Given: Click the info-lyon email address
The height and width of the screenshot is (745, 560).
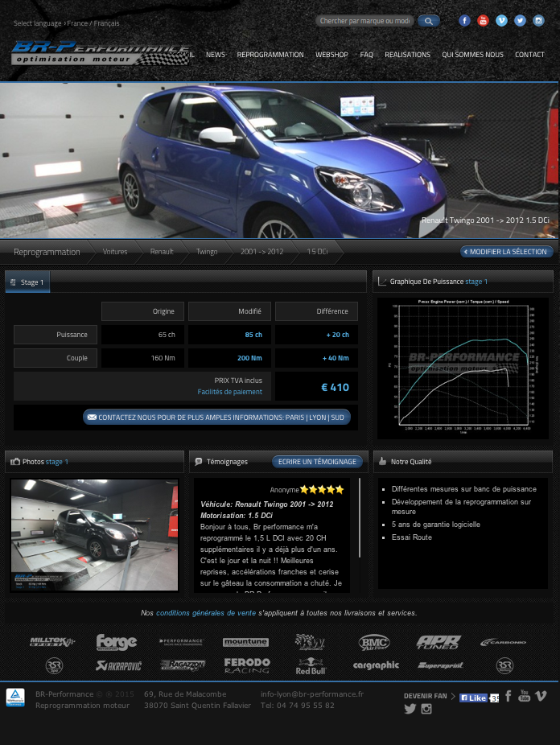Looking at the screenshot, I should tap(312, 694).
